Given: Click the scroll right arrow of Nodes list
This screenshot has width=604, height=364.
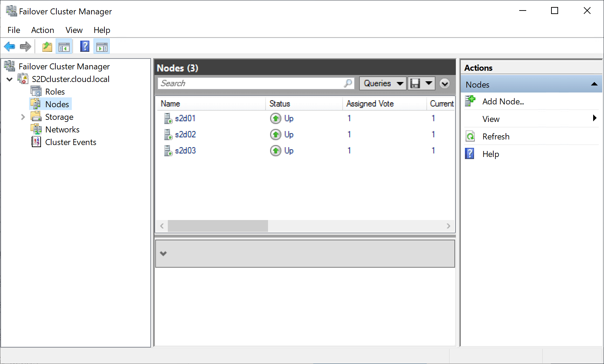Looking at the screenshot, I should (448, 226).
